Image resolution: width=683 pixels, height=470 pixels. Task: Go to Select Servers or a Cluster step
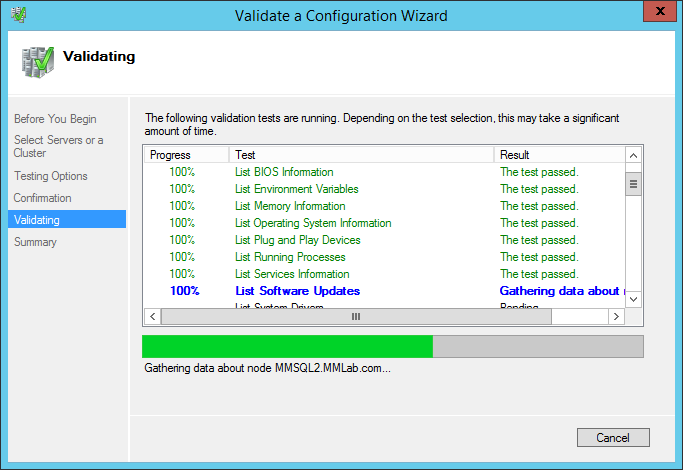pos(58,147)
